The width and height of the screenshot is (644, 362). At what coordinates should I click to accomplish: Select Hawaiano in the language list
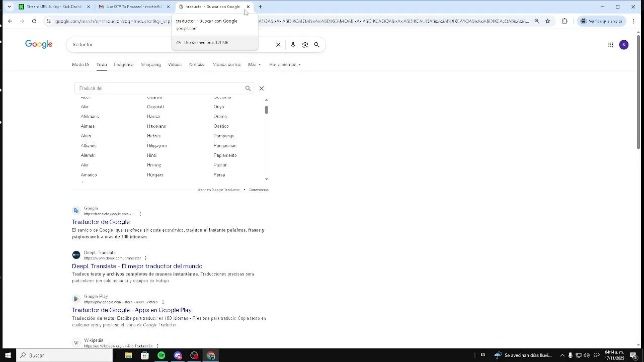pos(156,126)
